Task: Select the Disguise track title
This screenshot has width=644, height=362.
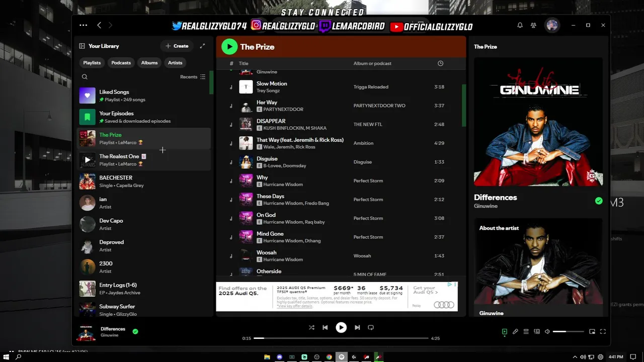Action: tap(267, 159)
